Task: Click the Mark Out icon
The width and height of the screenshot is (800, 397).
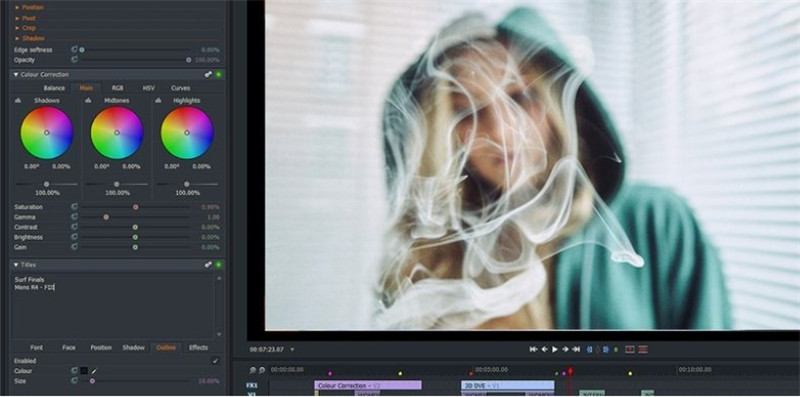Action: (606, 350)
